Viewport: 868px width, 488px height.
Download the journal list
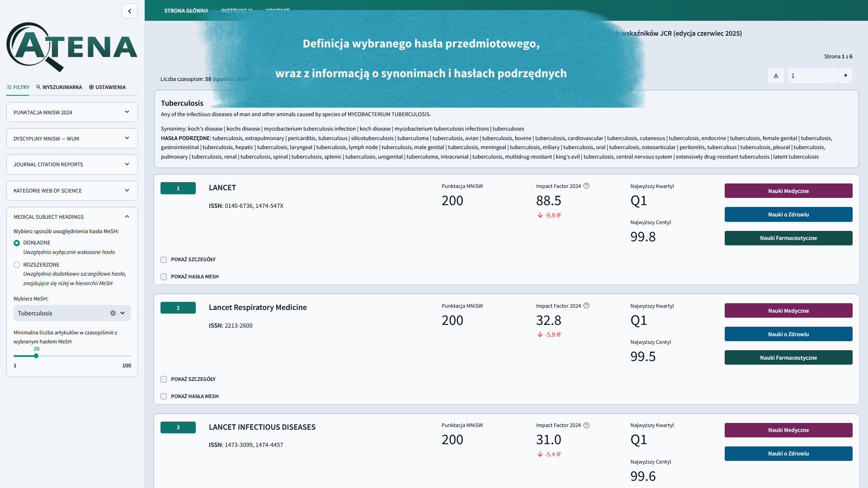(776, 75)
